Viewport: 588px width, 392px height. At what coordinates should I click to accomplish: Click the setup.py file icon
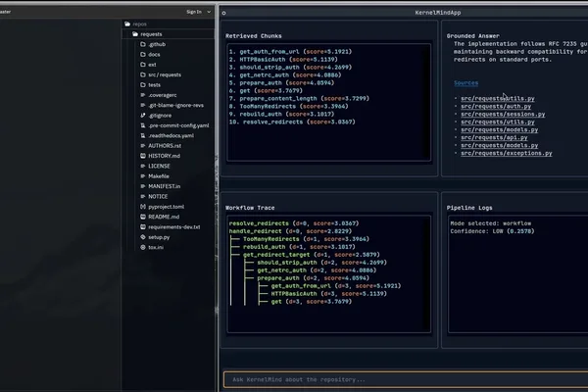(143, 237)
